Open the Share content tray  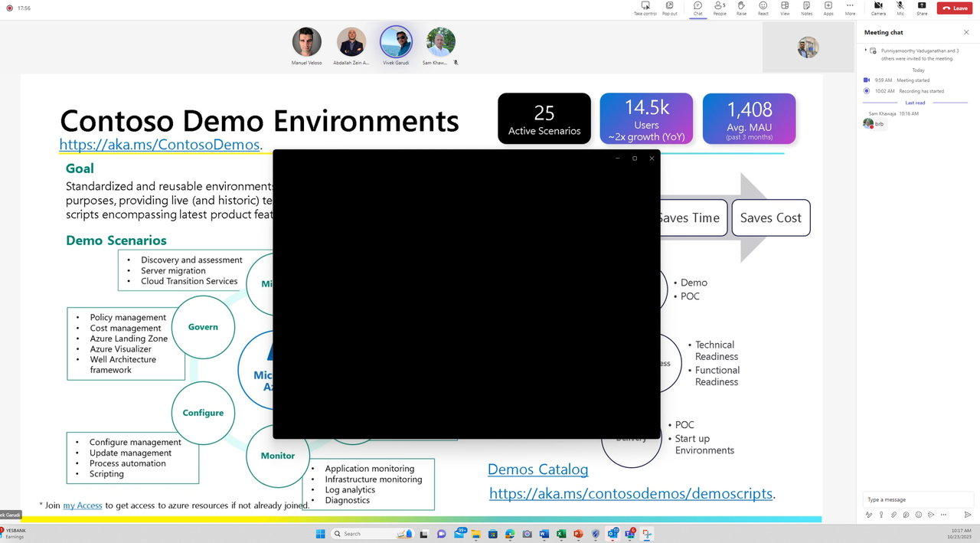[x=922, y=8]
